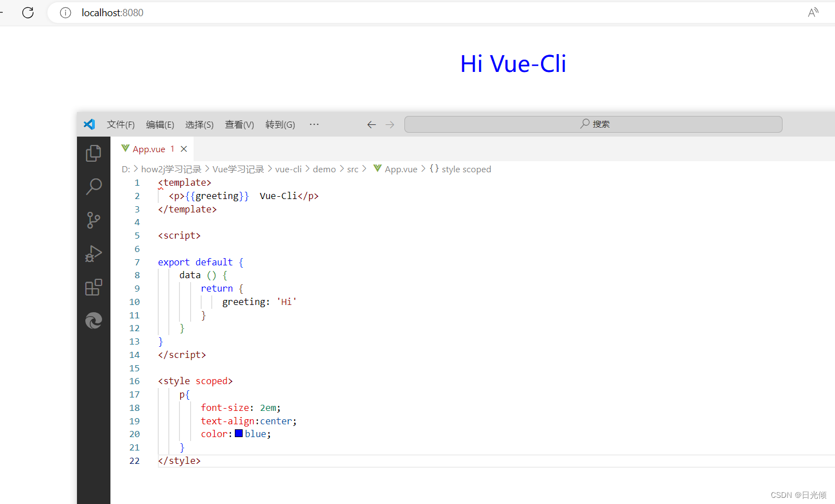
Task: Go back with the left arrow
Action: (371, 125)
